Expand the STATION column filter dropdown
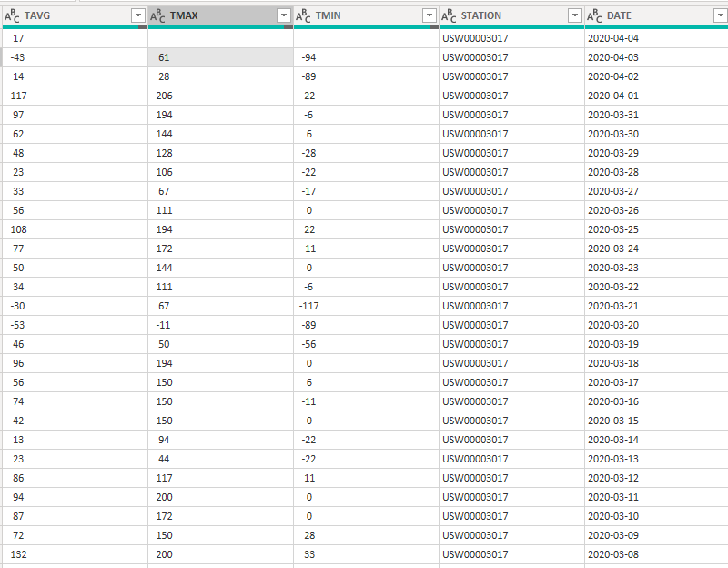The image size is (728, 568). [574, 15]
